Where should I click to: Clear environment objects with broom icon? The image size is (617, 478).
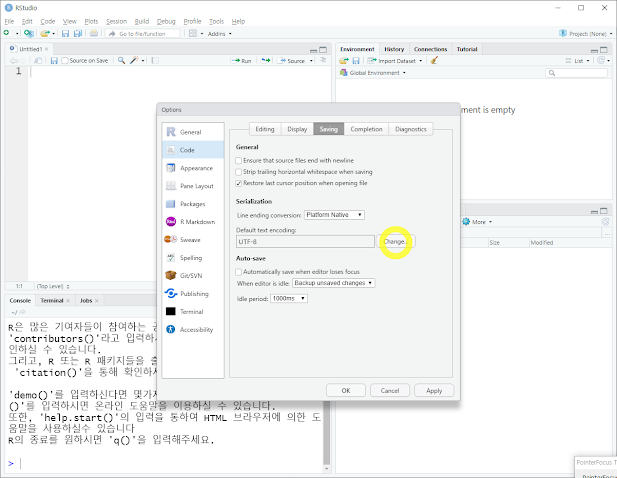pyautogui.click(x=434, y=60)
